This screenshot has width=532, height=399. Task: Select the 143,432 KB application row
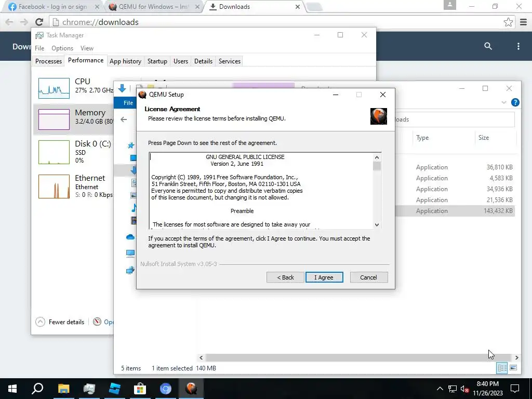tap(455, 211)
